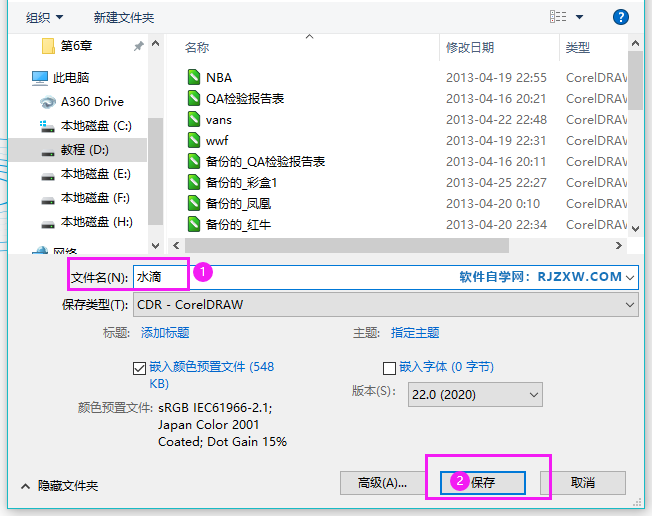Toggle the 嵌入颜色预置文件 checkbox
Screen dimensions: 652x516
(x=139, y=367)
